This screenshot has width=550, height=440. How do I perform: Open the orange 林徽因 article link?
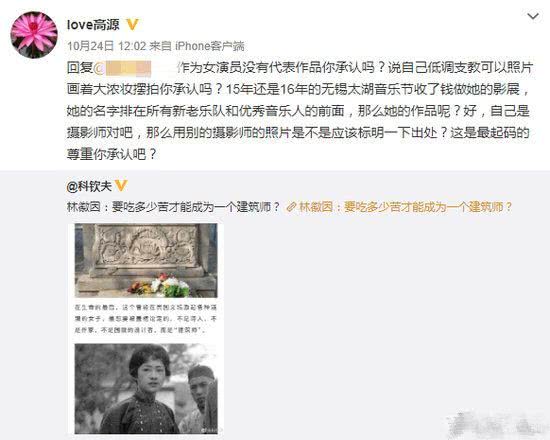tap(405, 207)
